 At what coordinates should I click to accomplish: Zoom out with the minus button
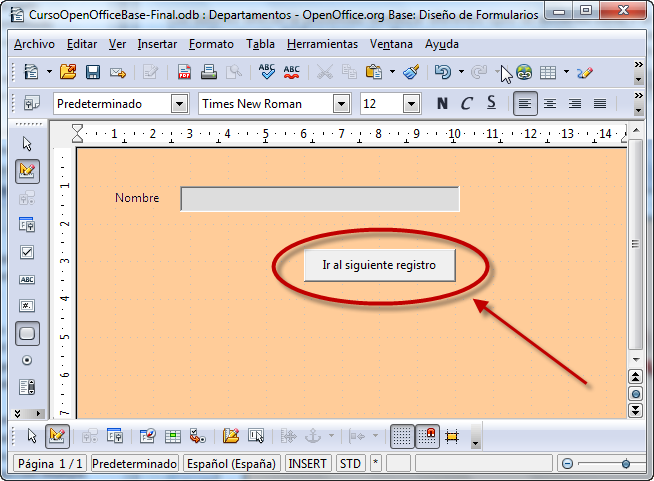[x=567, y=463]
